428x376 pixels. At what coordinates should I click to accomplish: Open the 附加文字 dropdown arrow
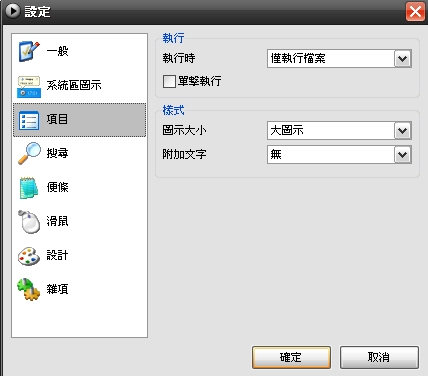(403, 155)
